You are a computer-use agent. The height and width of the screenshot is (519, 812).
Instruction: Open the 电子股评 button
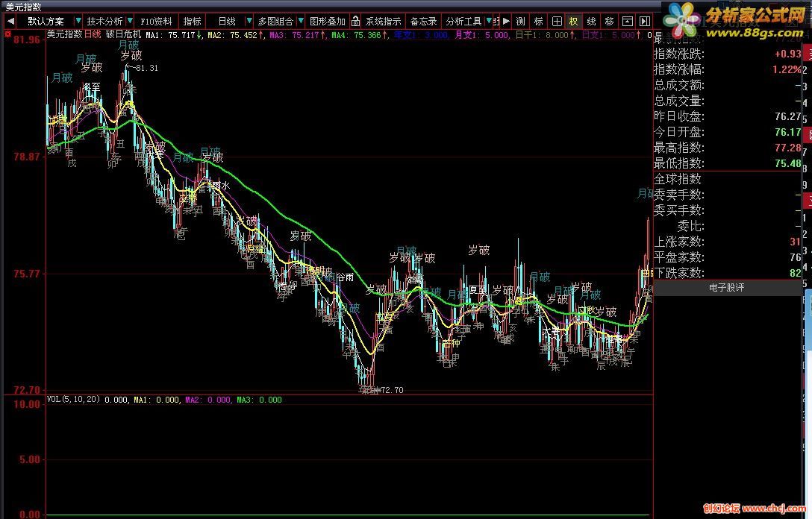coord(727,288)
